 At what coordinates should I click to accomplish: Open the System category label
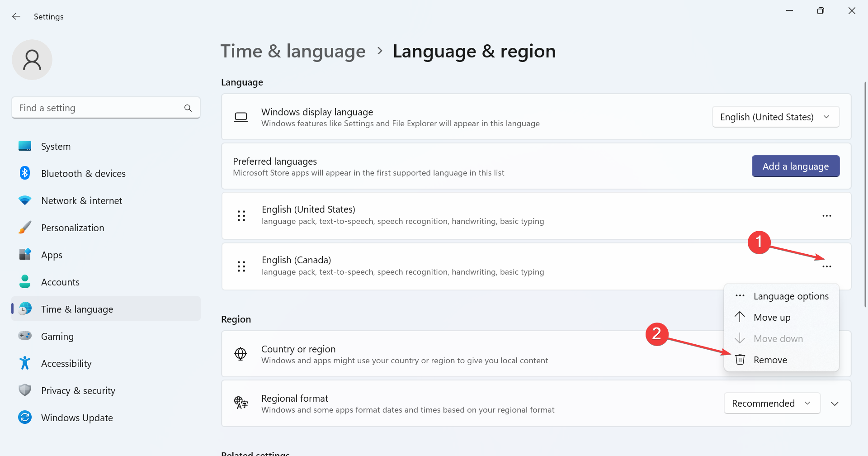(x=56, y=147)
